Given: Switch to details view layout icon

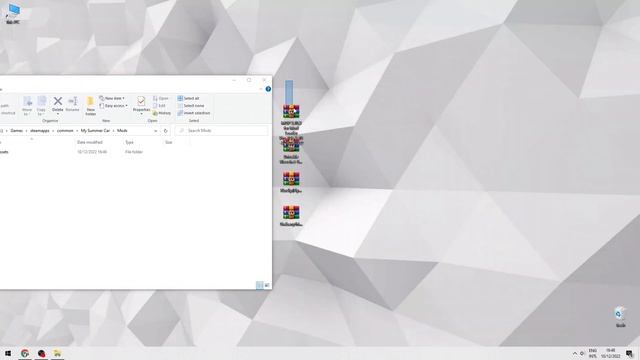Looking at the screenshot, I should pos(260,285).
